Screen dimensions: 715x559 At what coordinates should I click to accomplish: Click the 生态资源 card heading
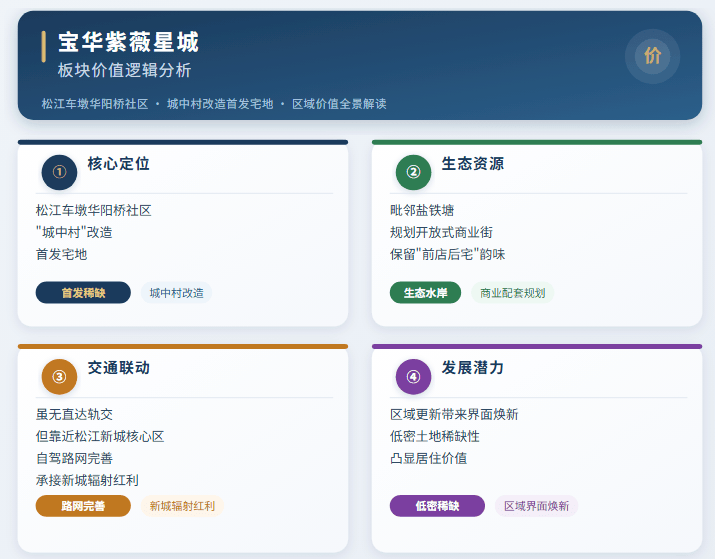(472, 163)
